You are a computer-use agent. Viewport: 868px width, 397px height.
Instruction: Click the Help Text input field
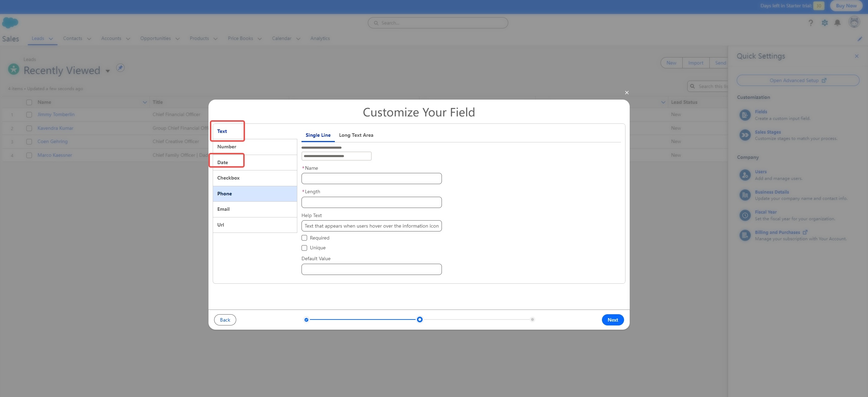[x=371, y=226]
